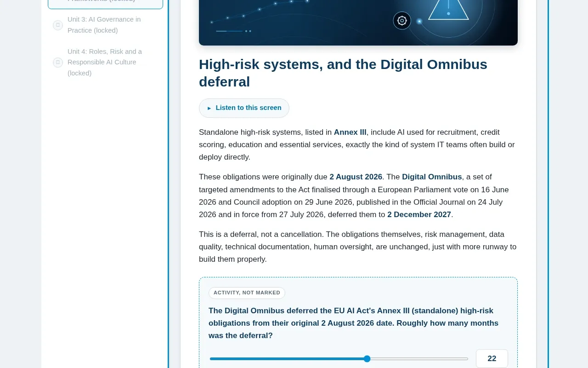Viewport: 588px width, 368px height.
Task: Click the banner illustration image
Action: [x=358, y=23]
